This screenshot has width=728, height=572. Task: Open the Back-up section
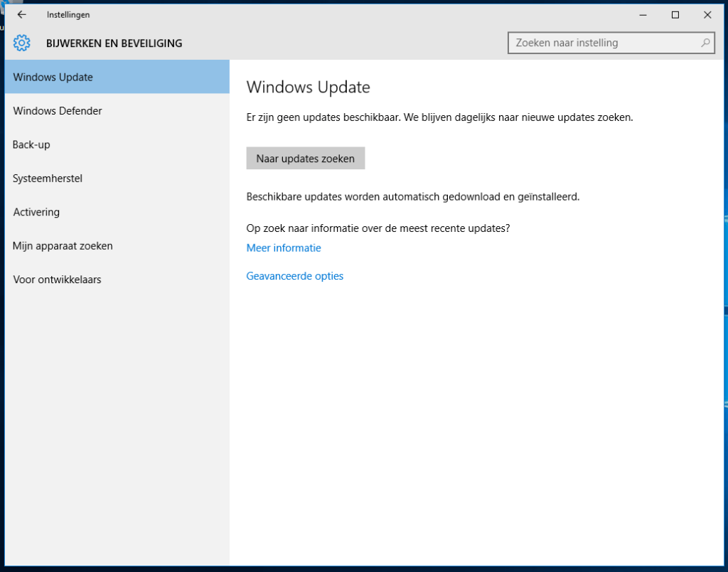point(117,144)
